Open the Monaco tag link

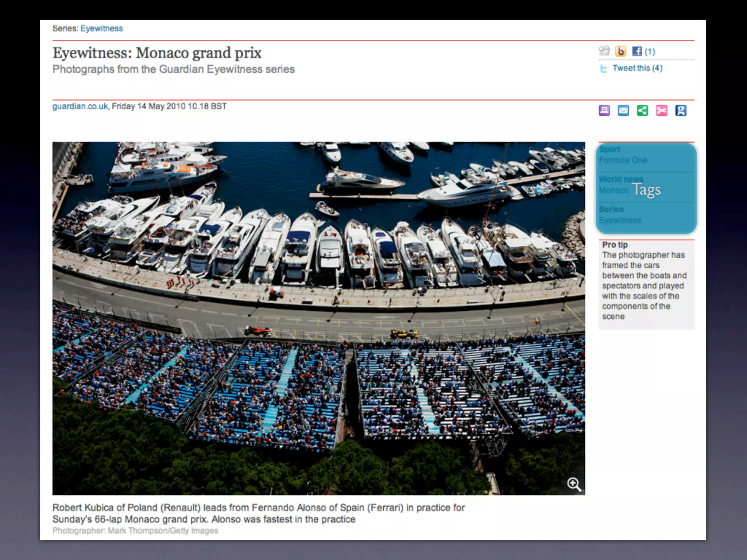tap(613, 190)
